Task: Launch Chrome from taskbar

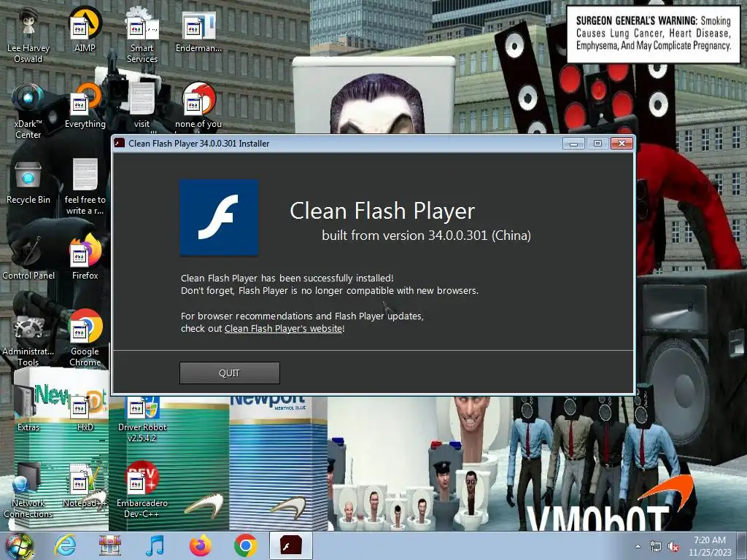Action: [x=245, y=545]
